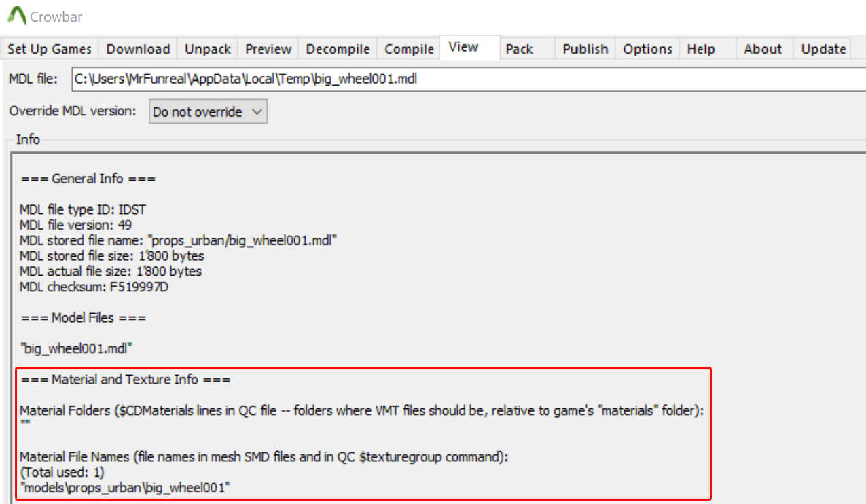Go to the Update tab

(823, 49)
